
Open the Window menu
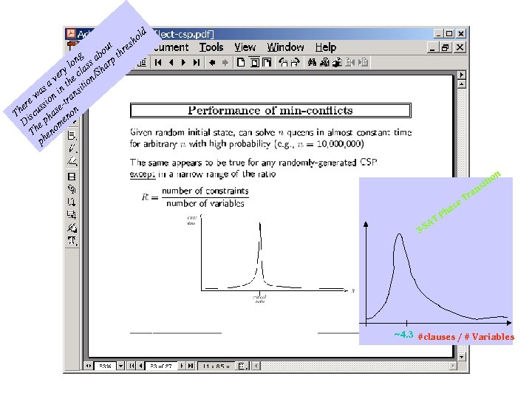(285, 47)
